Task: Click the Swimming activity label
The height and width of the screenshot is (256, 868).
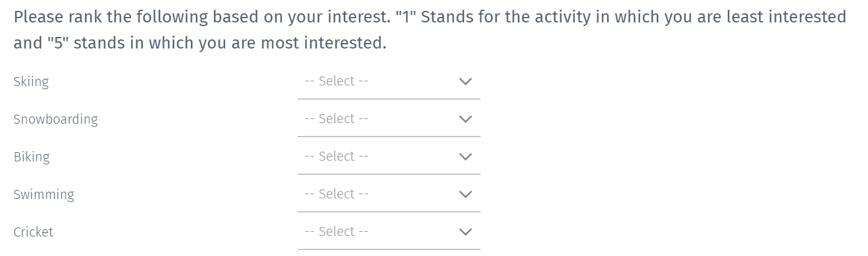Action: pyautogui.click(x=44, y=194)
